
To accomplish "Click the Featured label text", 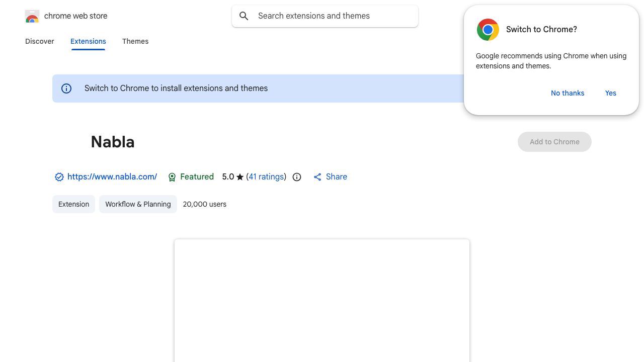I will point(197,177).
